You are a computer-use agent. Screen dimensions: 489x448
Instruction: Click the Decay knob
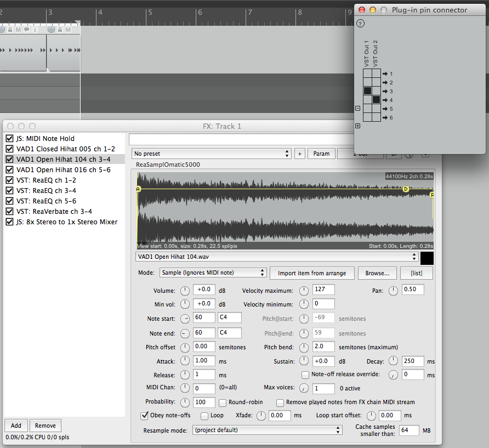(x=393, y=361)
